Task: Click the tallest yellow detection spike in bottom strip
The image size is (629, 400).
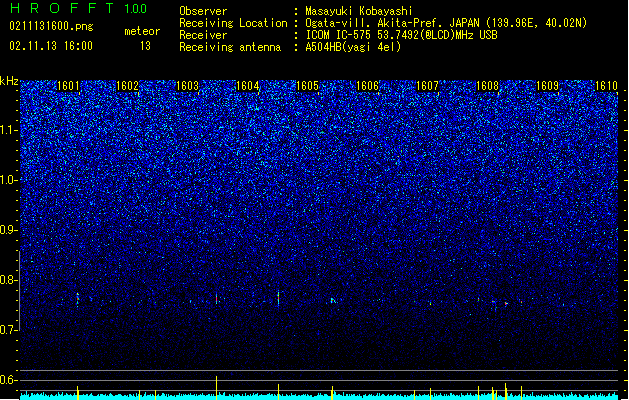Action: (x=217, y=388)
